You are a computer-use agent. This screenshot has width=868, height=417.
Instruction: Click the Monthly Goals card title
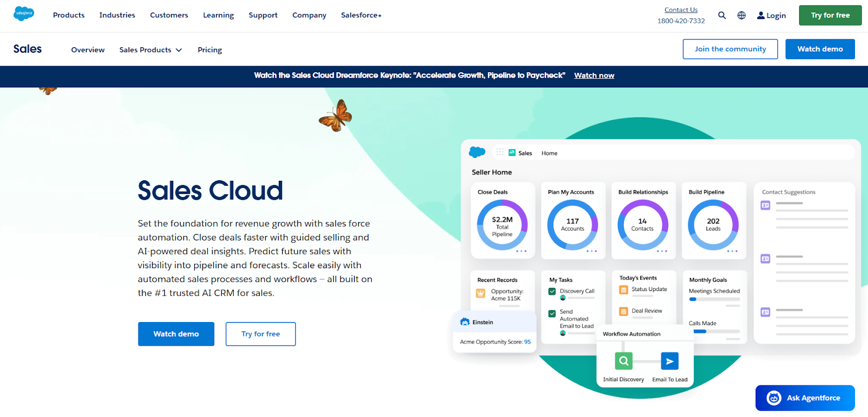pyautogui.click(x=708, y=280)
